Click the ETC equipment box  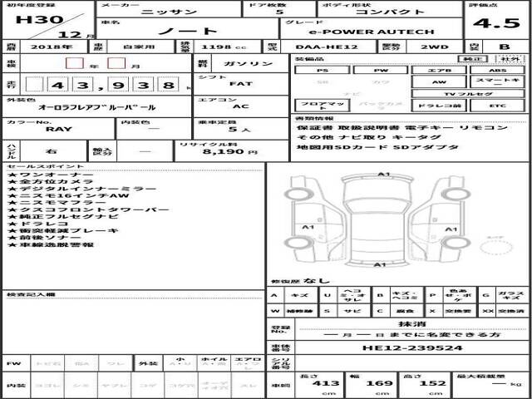pos(497,106)
